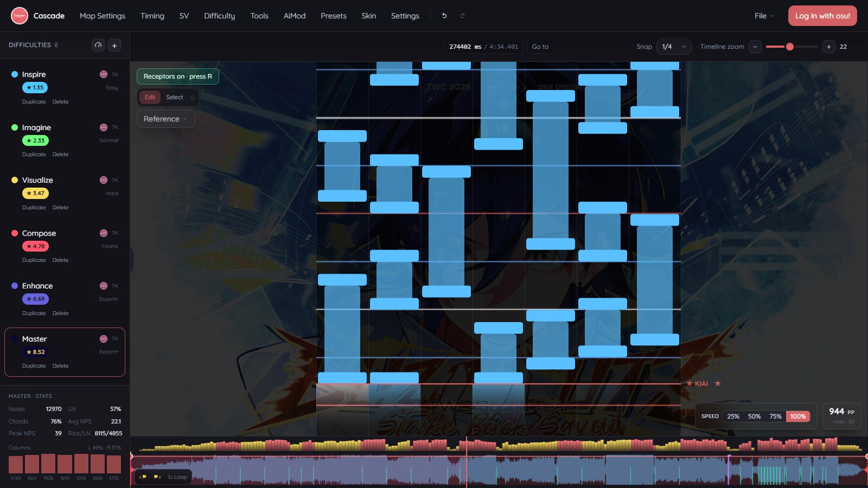
Task: Click the note density graph above waveform
Action: pyautogui.click(x=499, y=445)
